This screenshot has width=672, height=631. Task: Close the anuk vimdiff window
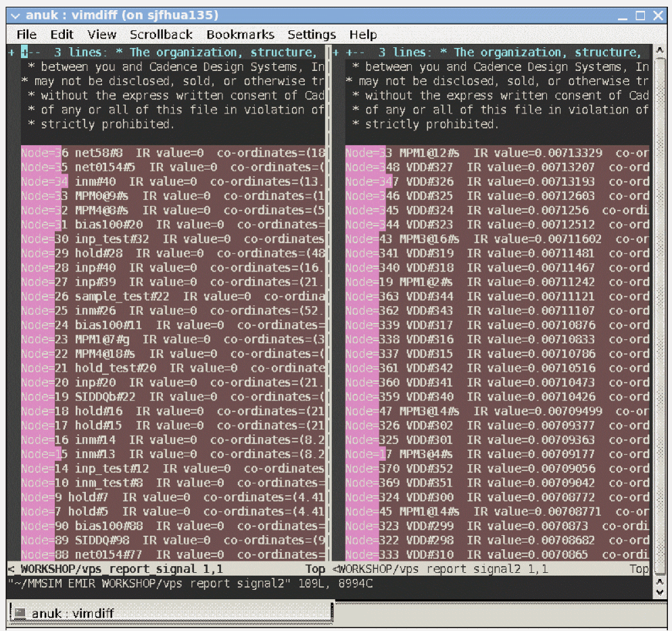pos(658,16)
